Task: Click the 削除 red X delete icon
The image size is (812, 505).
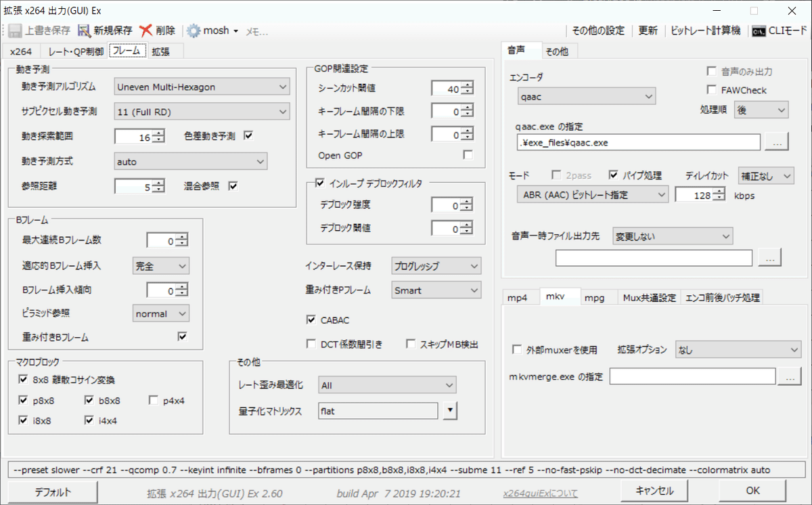Action: point(145,30)
